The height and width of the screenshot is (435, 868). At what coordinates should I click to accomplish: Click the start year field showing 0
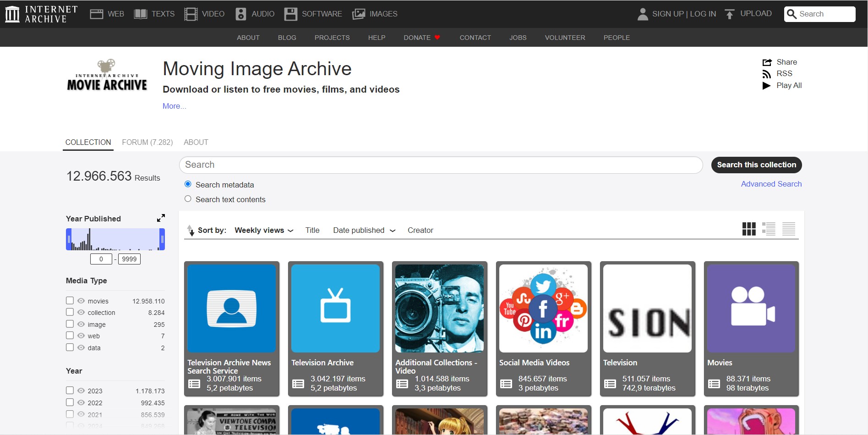pos(101,259)
